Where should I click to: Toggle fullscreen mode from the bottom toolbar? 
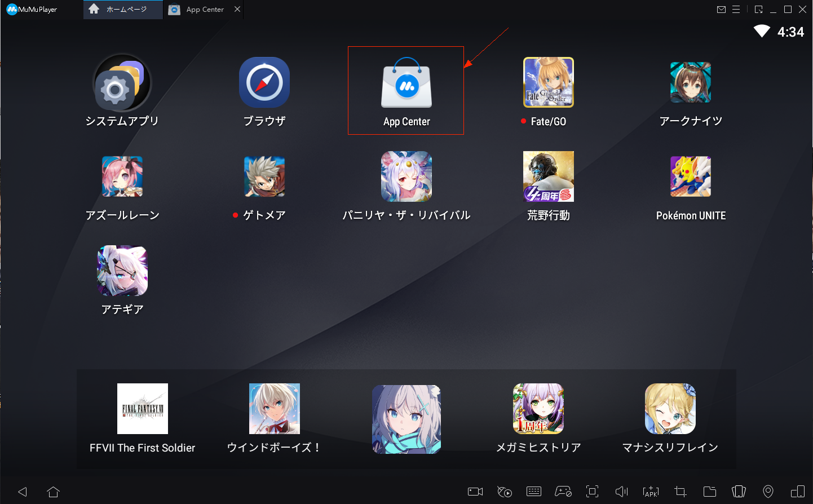pos(593,492)
